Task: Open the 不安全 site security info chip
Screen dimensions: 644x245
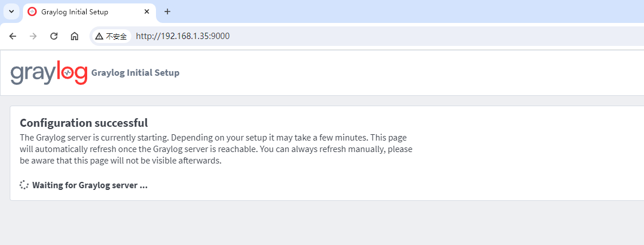Action: 111,36
